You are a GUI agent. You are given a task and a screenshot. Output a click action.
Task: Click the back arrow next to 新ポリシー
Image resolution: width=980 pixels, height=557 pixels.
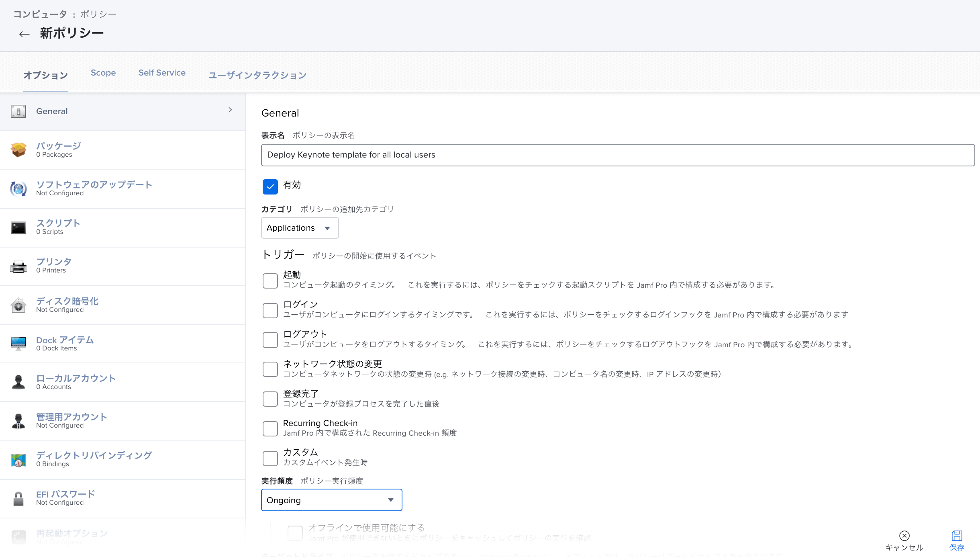24,34
